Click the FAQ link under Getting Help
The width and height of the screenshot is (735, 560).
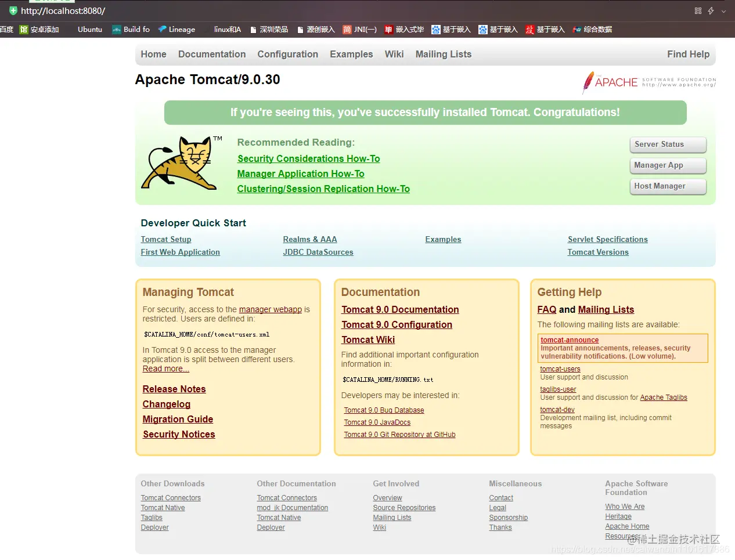pos(547,309)
